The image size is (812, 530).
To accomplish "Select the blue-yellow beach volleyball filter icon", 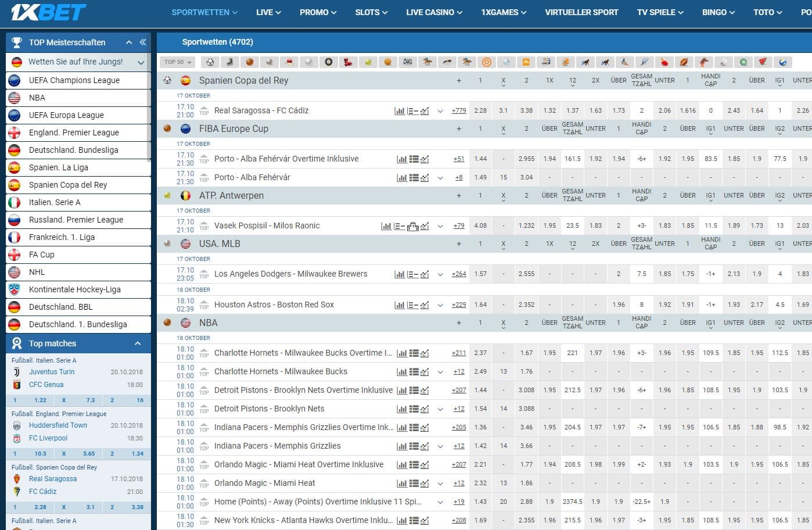I will (783, 62).
